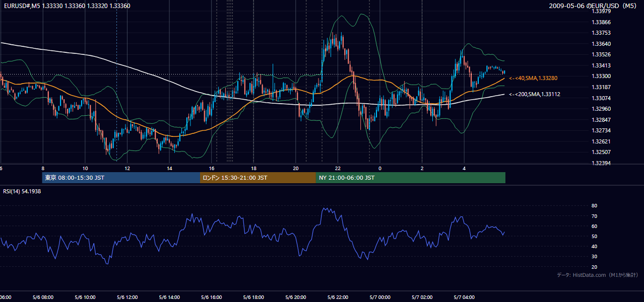Click hour tick '22' under the price chart
The width and height of the screenshot is (644, 302).
[338, 168]
